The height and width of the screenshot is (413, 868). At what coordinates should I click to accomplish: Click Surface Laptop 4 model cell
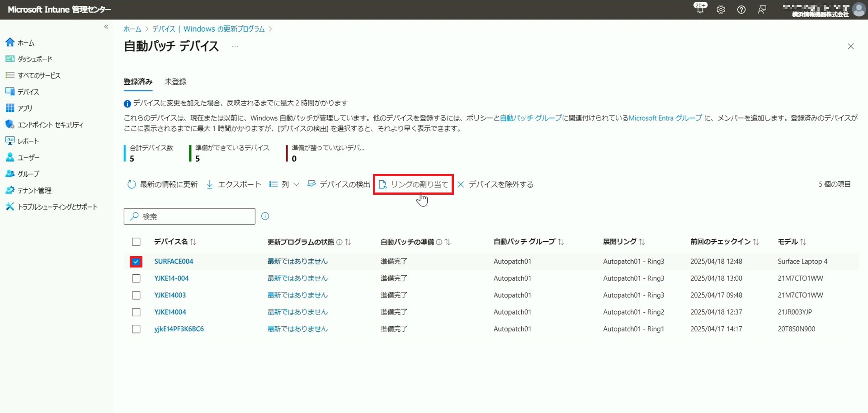tap(802, 262)
